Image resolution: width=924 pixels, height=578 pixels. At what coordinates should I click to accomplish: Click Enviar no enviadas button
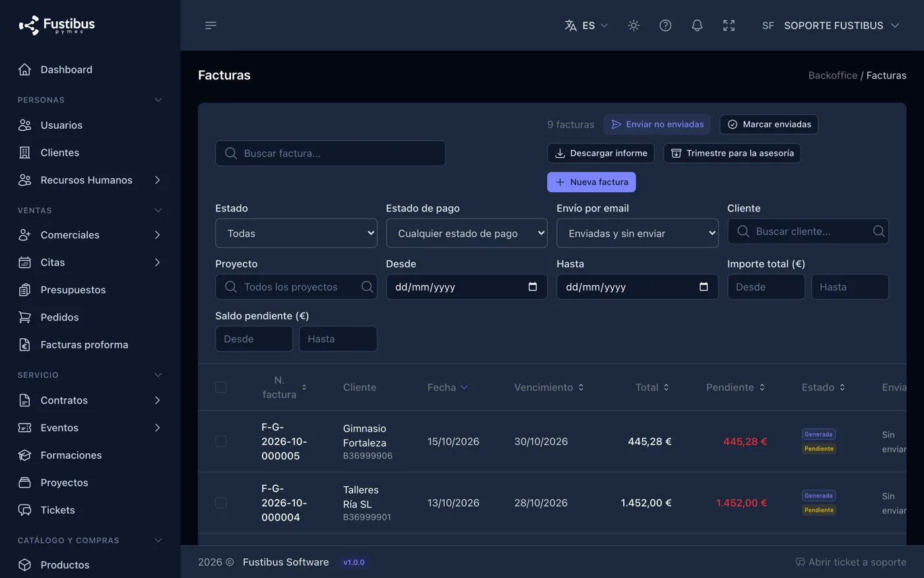click(x=657, y=124)
